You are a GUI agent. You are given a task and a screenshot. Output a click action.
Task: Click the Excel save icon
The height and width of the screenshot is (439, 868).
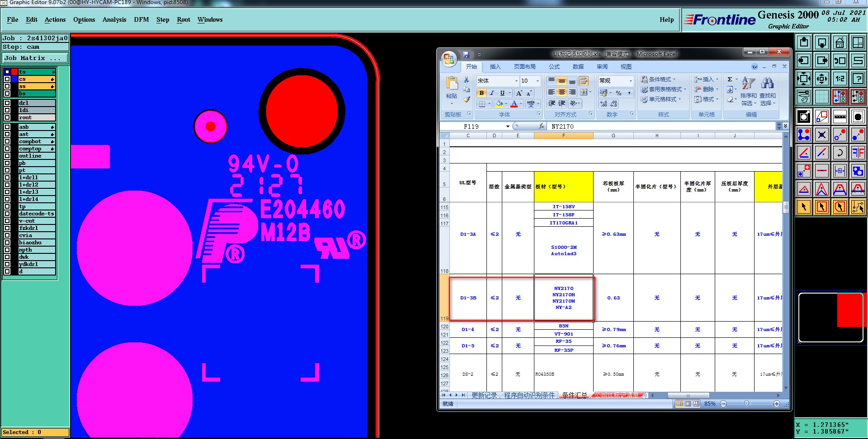click(x=466, y=54)
